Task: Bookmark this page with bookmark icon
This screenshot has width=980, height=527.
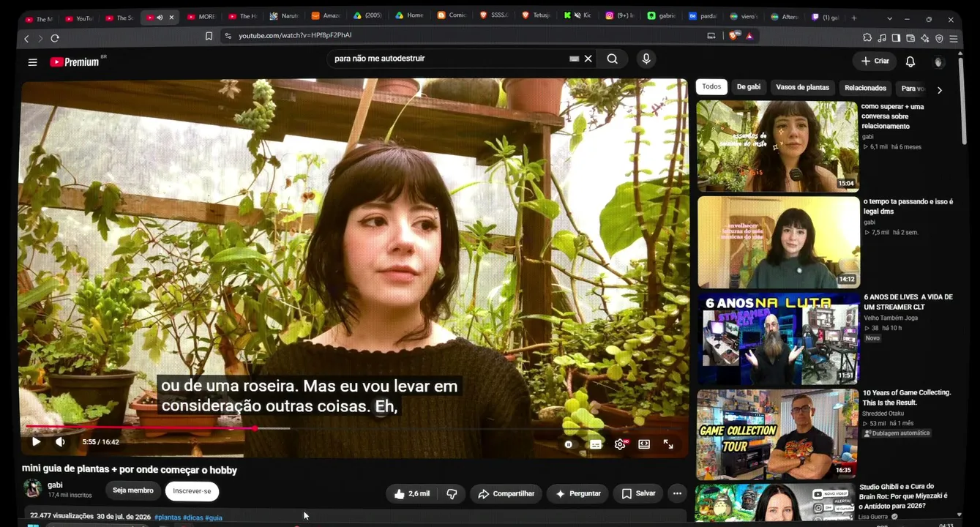Action: tap(209, 36)
